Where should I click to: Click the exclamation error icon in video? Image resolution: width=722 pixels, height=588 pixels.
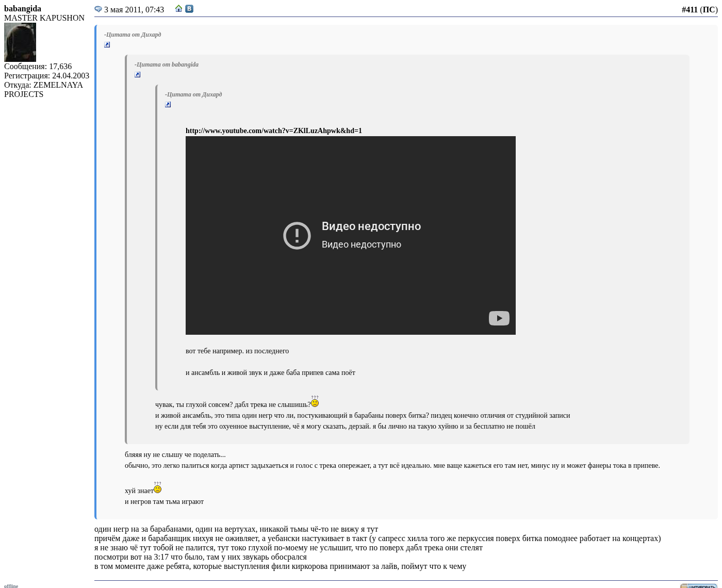point(297,236)
